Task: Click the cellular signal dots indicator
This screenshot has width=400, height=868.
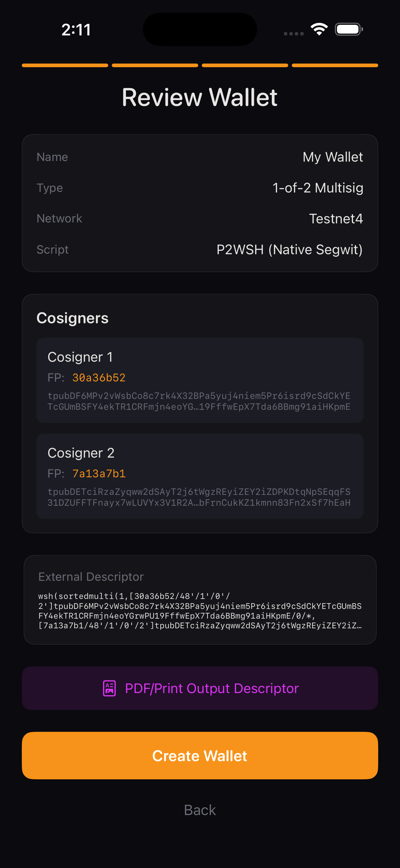Action: pos(293,33)
